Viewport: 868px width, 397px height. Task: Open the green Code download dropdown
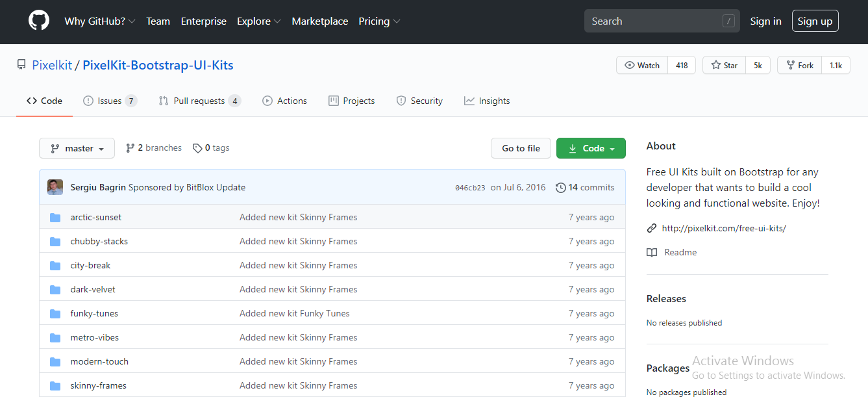tap(590, 148)
